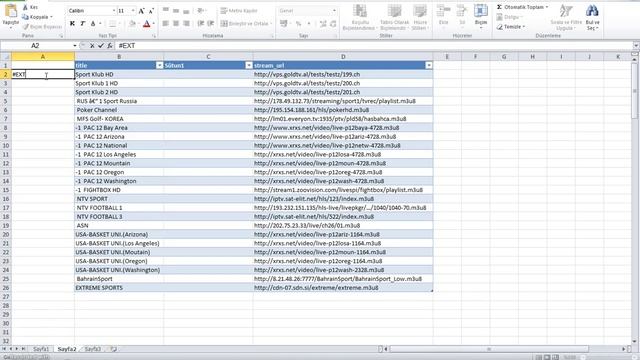This screenshot has height=360, width=640.
Task: Open font color dropdown arrow
Action: click(x=153, y=24)
